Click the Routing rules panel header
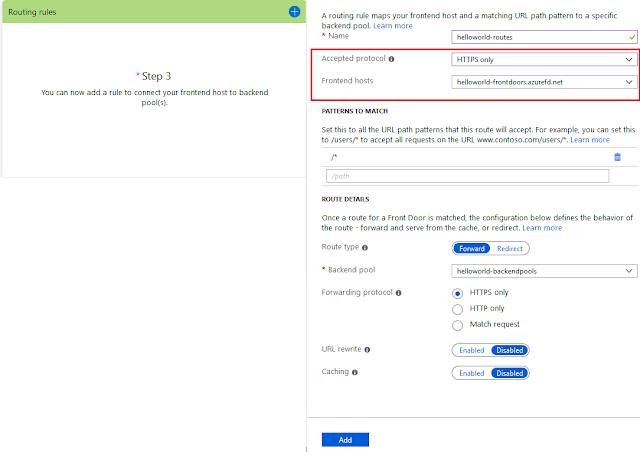 (x=154, y=12)
